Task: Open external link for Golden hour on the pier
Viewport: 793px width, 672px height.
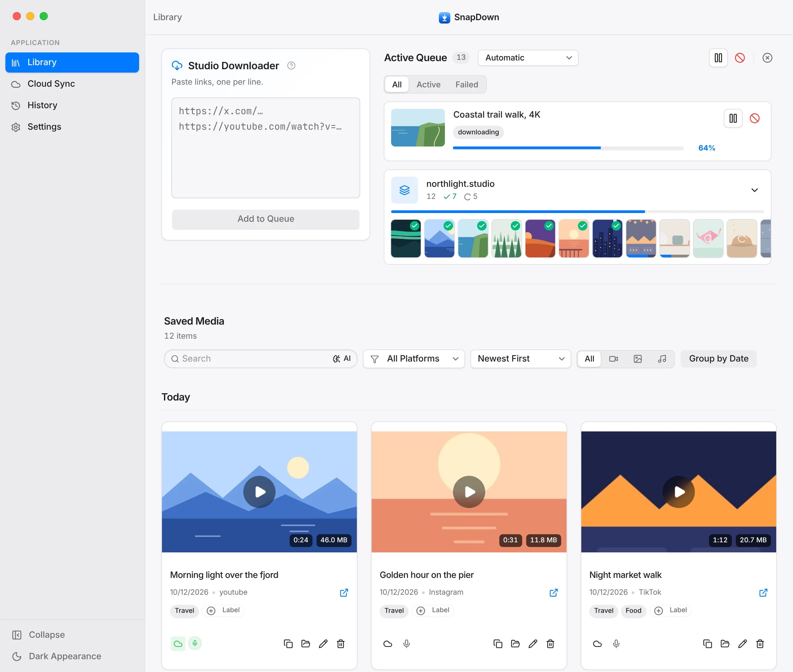Action: point(553,592)
